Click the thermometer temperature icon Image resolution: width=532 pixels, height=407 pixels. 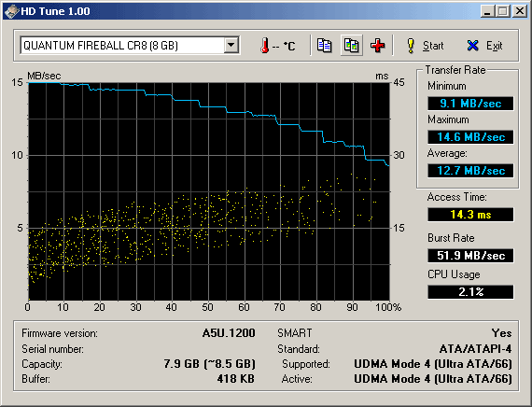pos(265,46)
